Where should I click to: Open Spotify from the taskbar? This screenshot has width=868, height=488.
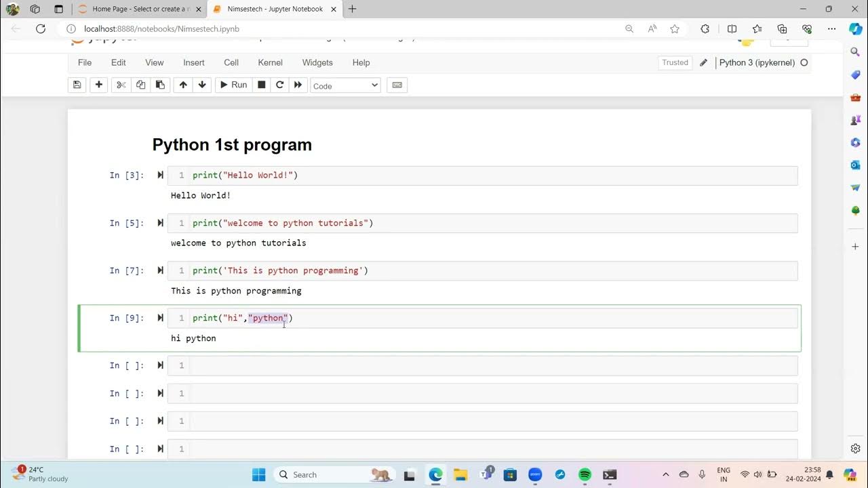click(x=585, y=474)
